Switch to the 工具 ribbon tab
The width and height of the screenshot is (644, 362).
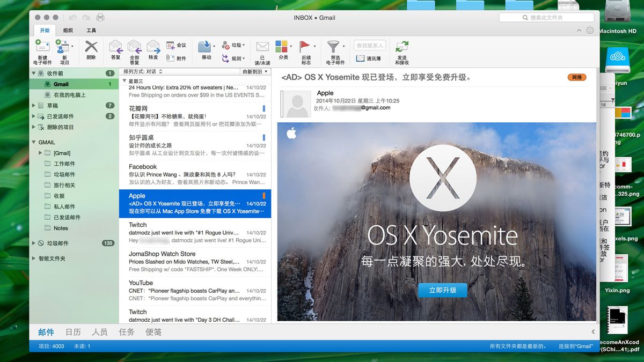tap(91, 31)
